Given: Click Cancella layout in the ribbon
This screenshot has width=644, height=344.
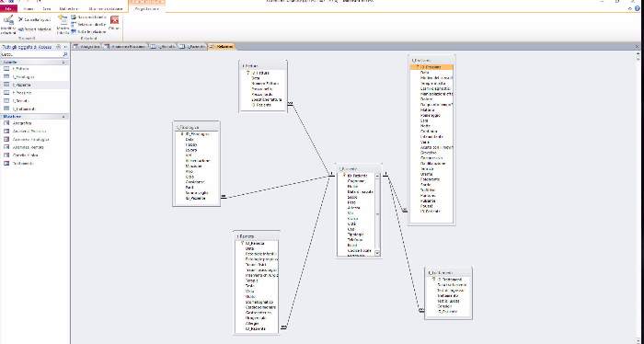Looking at the screenshot, I should [x=35, y=19].
